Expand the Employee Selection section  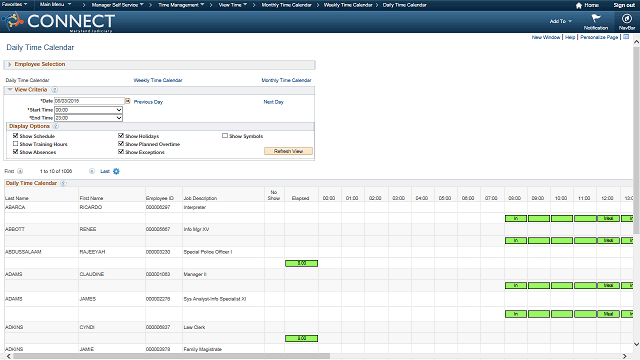[9, 64]
